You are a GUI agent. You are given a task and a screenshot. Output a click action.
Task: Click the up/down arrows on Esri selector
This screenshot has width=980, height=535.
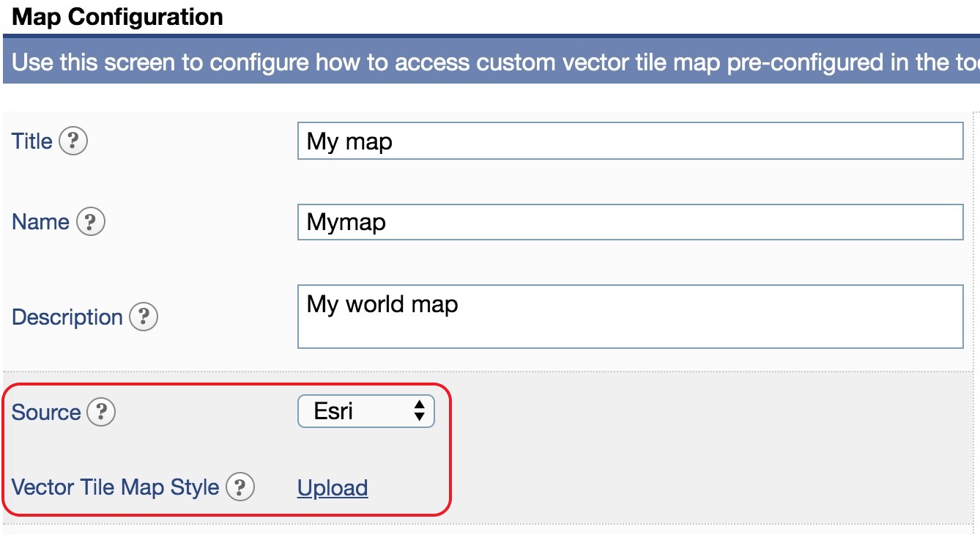tap(421, 411)
